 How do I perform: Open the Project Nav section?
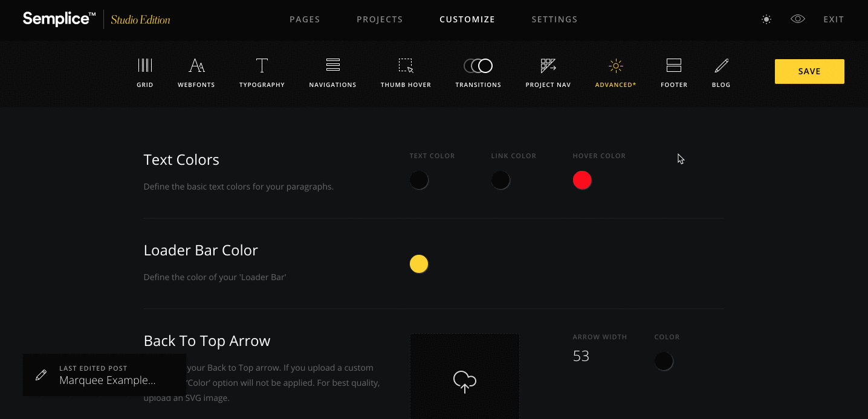[548, 73]
